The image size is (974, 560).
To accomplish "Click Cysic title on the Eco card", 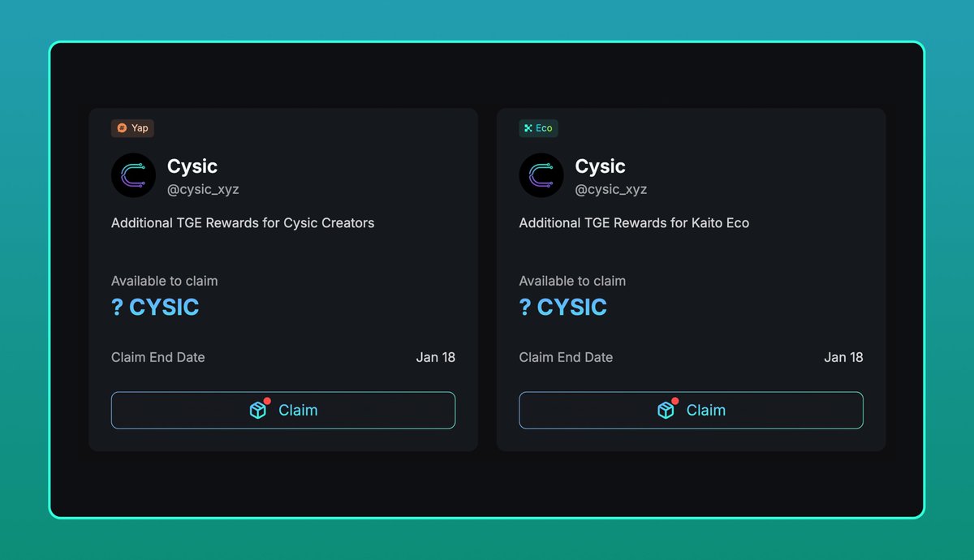I will click(601, 166).
